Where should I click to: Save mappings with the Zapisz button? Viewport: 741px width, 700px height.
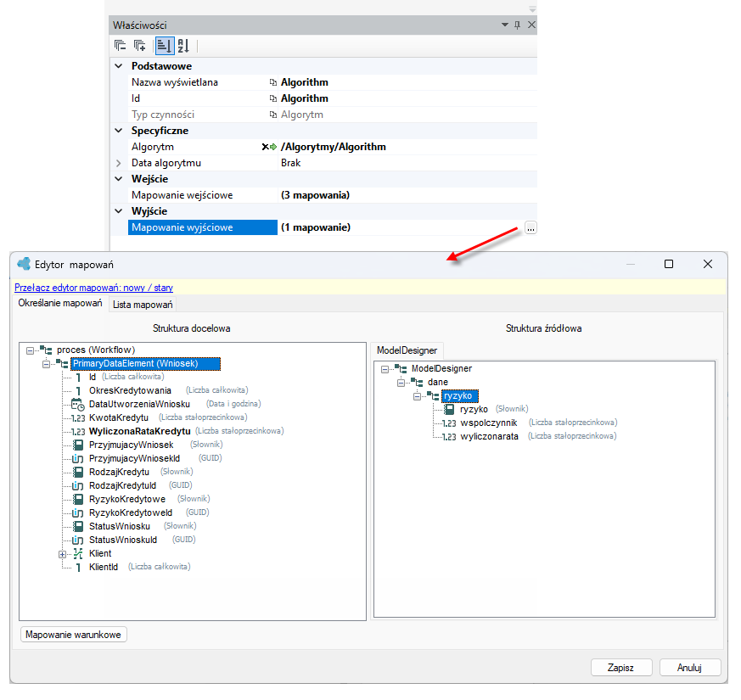(x=621, y=668)
